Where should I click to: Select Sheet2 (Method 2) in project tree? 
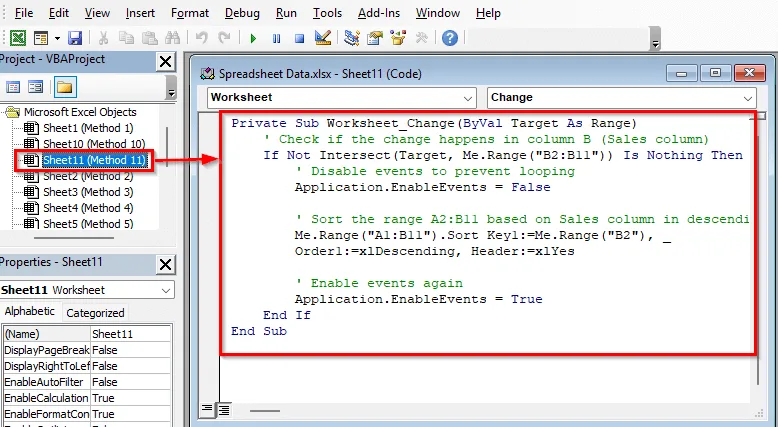click(x=88, y=176)
